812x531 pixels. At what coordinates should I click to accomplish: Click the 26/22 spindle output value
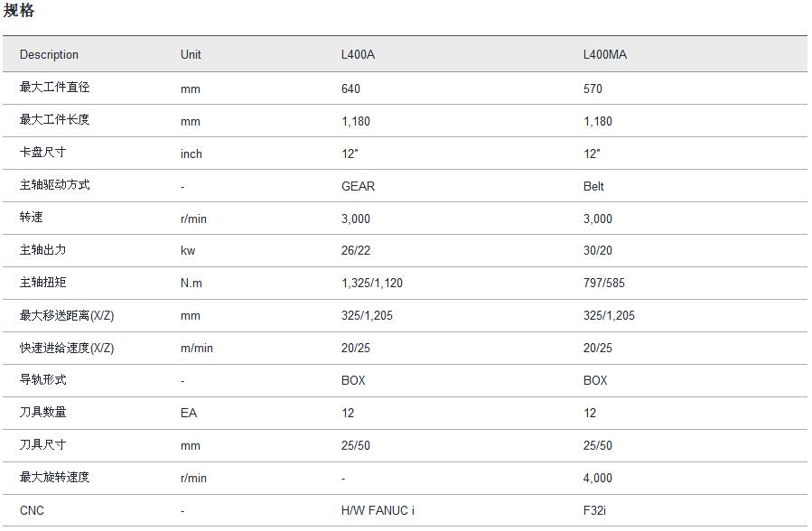pos(356,251)
